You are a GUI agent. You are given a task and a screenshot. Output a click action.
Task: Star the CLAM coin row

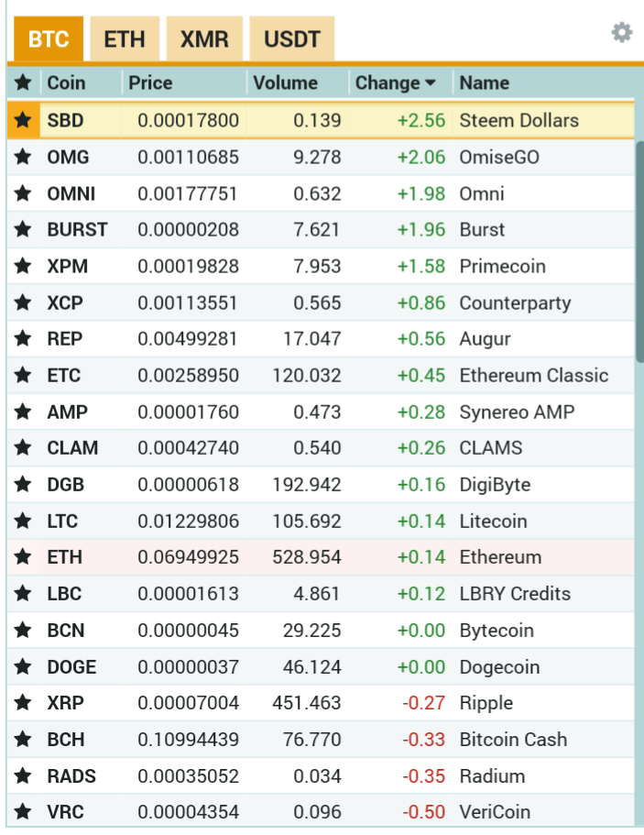tap(23, 448)
